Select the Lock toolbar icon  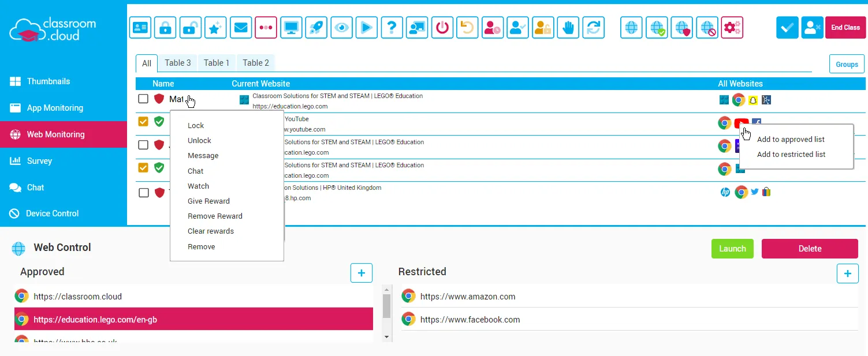point(165,27)
